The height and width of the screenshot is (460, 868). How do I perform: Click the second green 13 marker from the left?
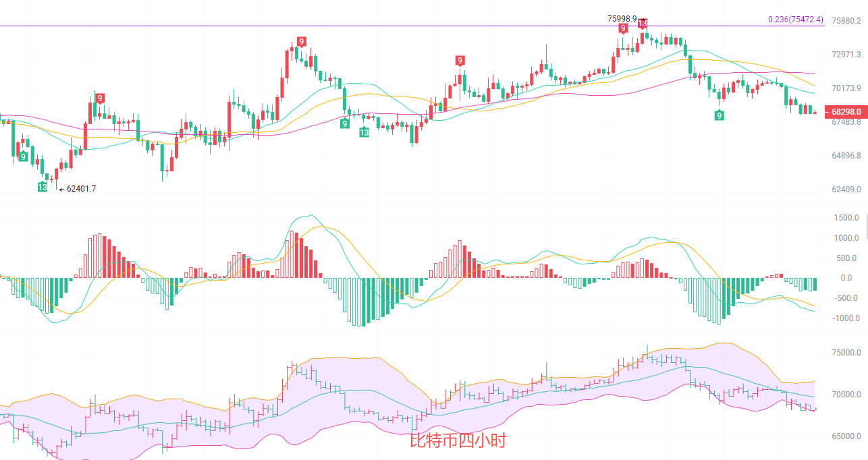[364, 132]
